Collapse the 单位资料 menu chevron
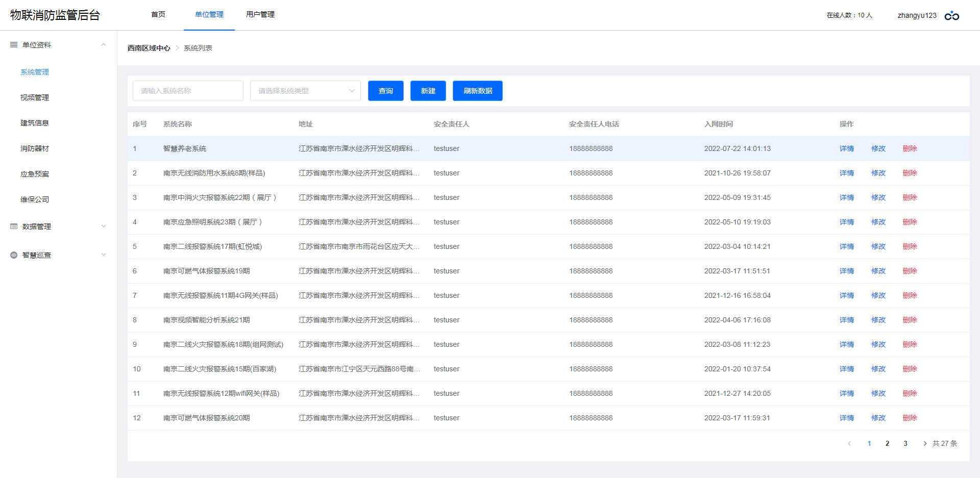Screen dimensions: 980x478 [104, 45]
